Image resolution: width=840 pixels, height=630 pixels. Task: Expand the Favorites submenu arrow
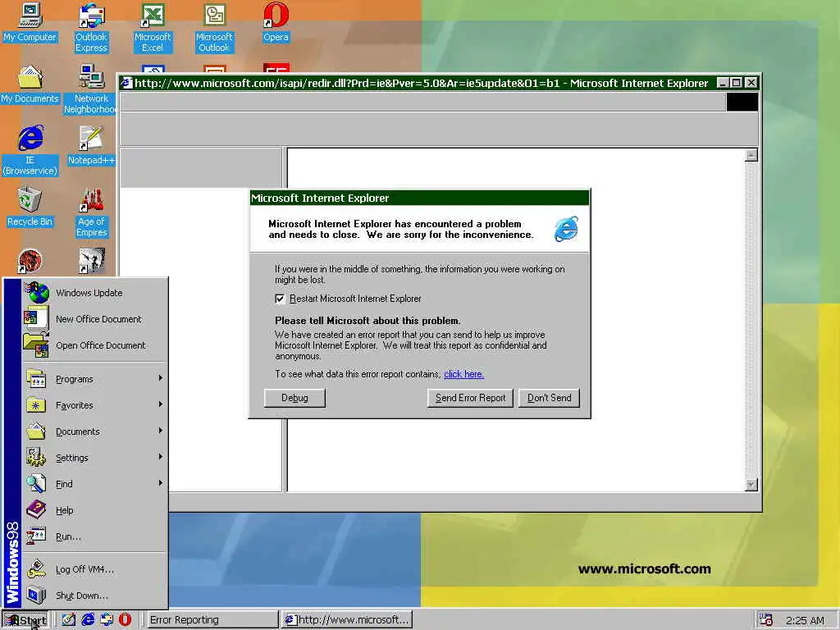pyautogui.click(x=160, y=404)
